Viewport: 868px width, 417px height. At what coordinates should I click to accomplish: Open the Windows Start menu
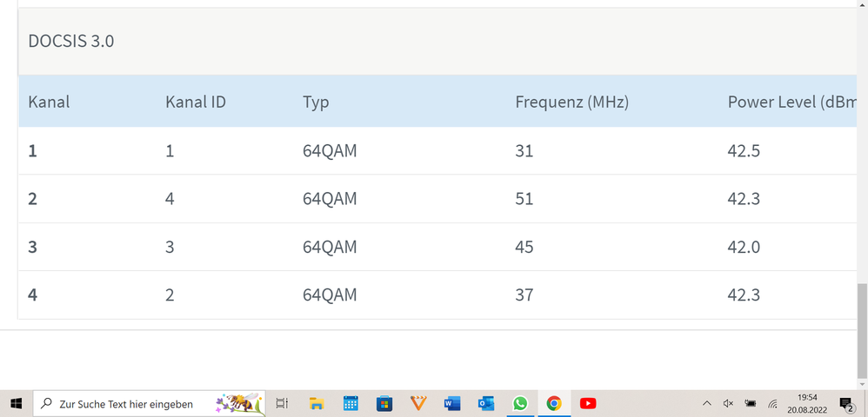16,404
